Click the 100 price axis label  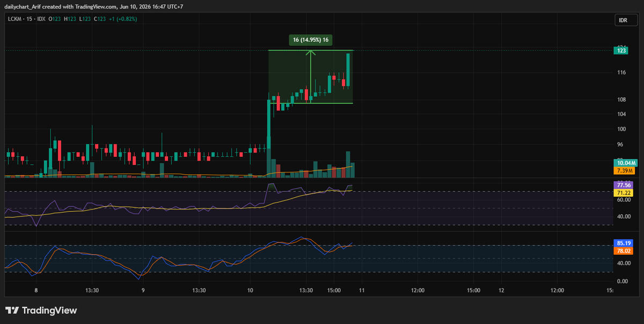pos(621,129)
